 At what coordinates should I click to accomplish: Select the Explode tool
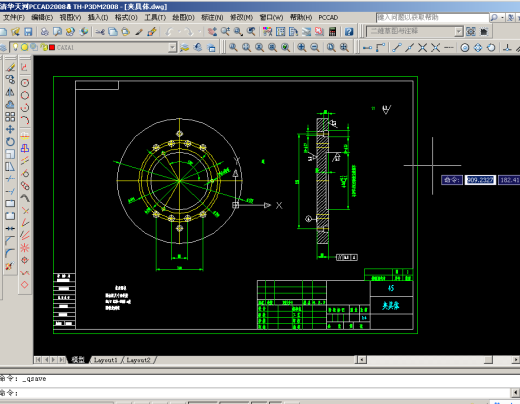click(x=10, y=266)
